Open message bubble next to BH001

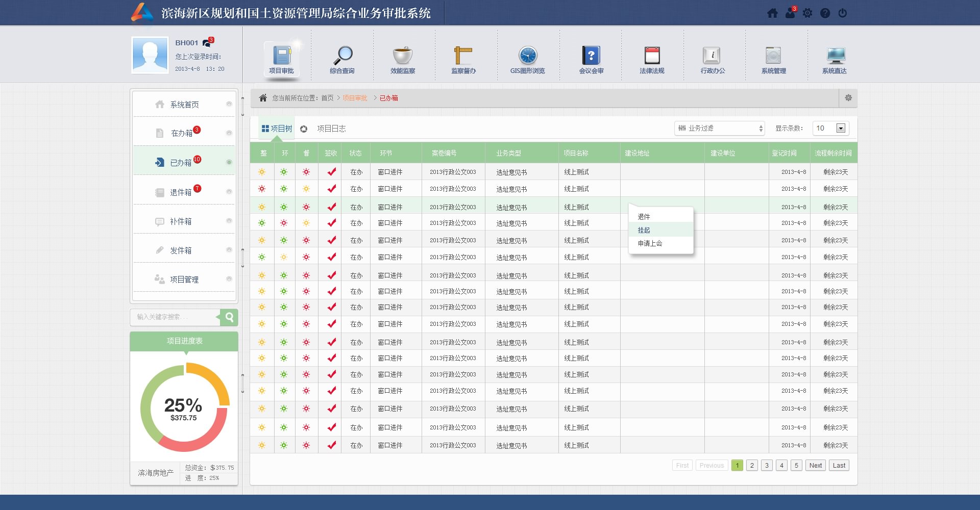[207, 43]
